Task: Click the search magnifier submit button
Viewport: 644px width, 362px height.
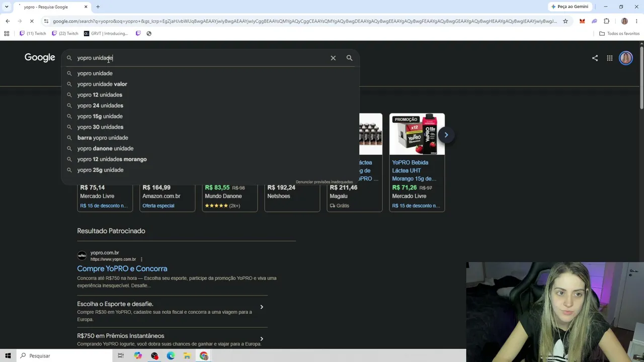Action: tap(349, 58)
